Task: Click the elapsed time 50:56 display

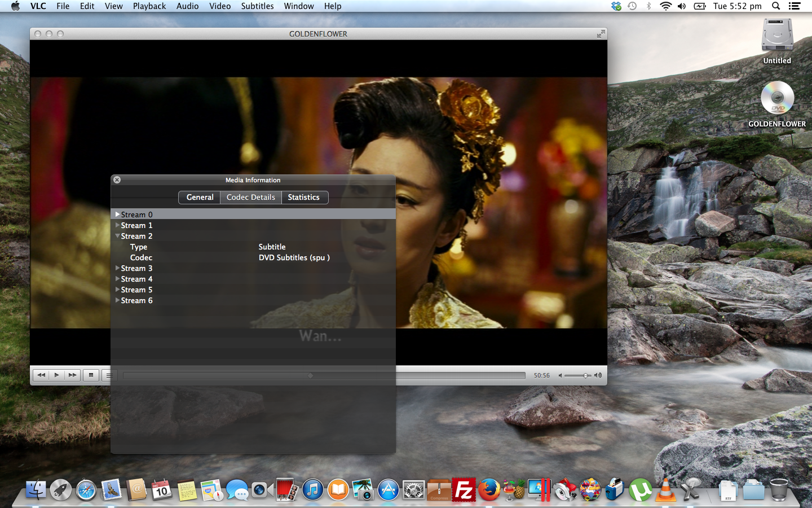Action: tap(542, 375)
